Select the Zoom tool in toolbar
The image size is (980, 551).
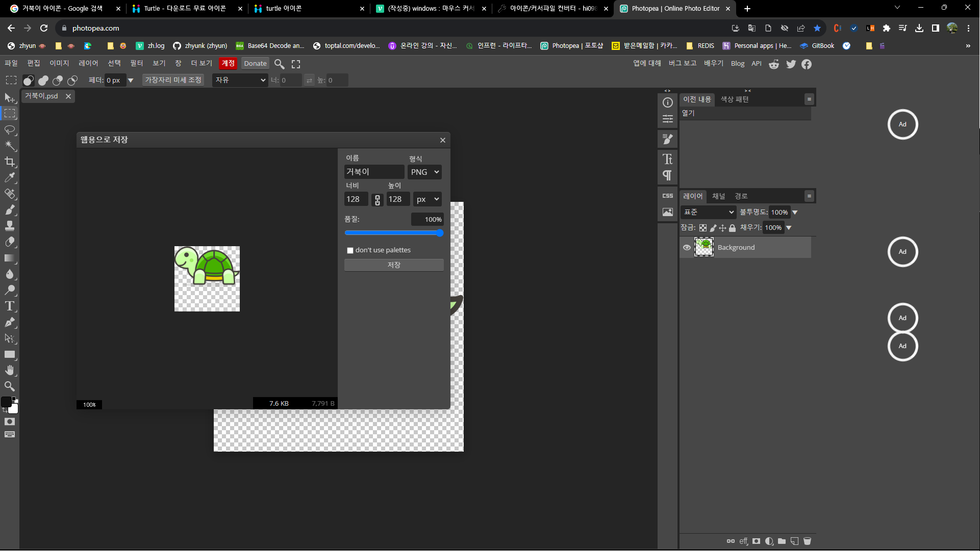pos(10,386)
